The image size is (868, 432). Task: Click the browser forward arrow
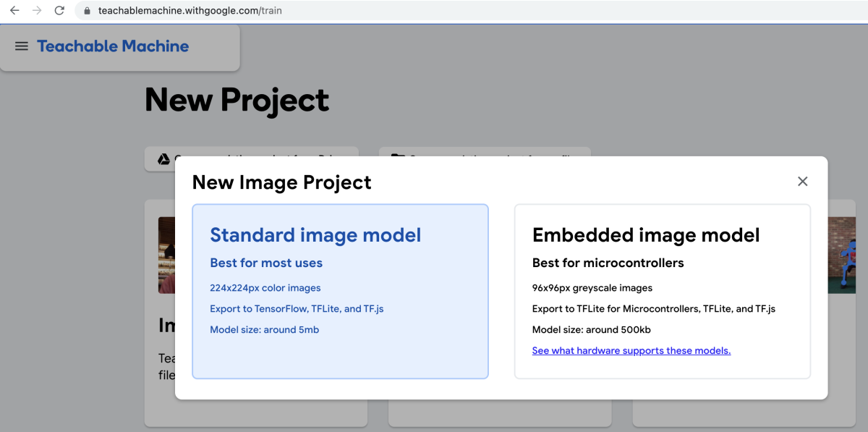click(x=37, y=11)
